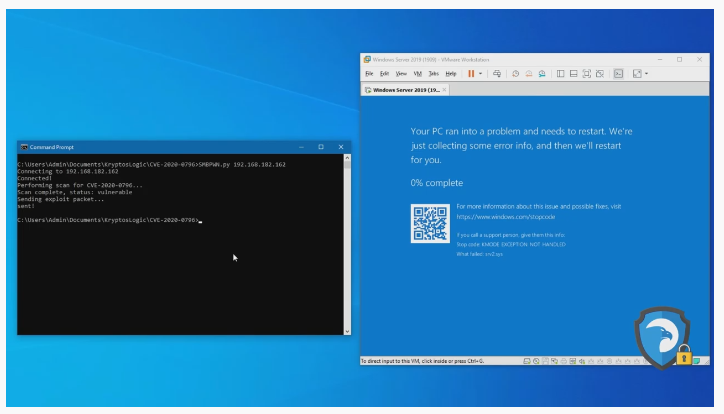Toggle the console view button in VMware
The width and height of the screenshot is (724, 414).
618,74
